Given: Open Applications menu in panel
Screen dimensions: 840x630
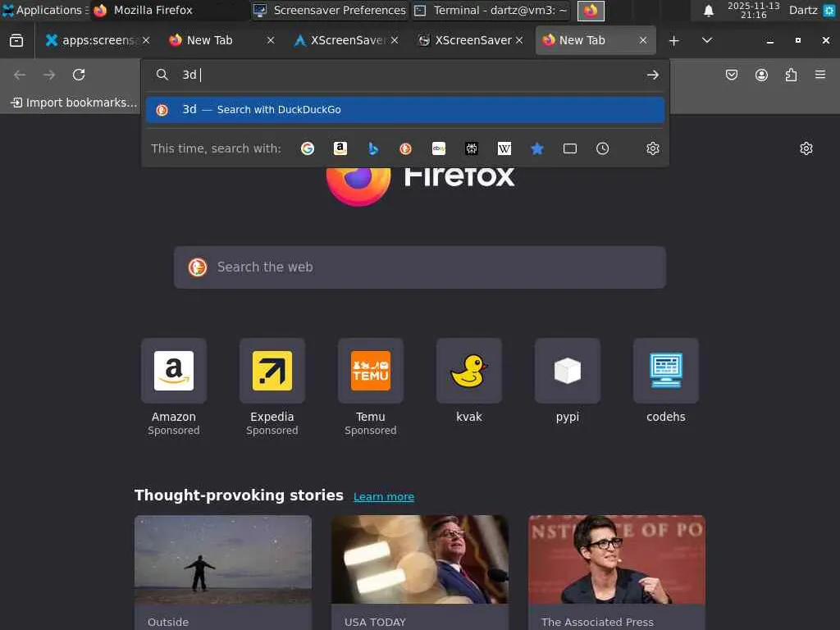Looking at the screenshot, I should pyautogui.click(x=45, y=10).
